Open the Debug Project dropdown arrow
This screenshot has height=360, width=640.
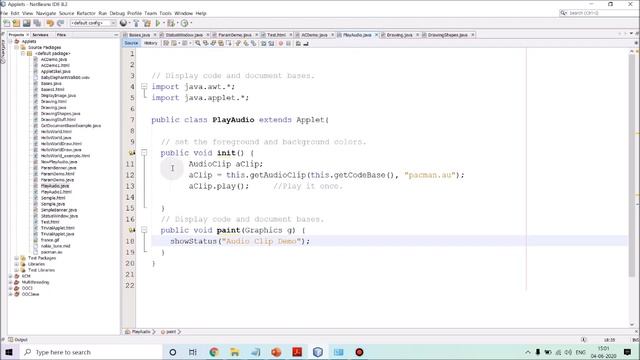178,23
